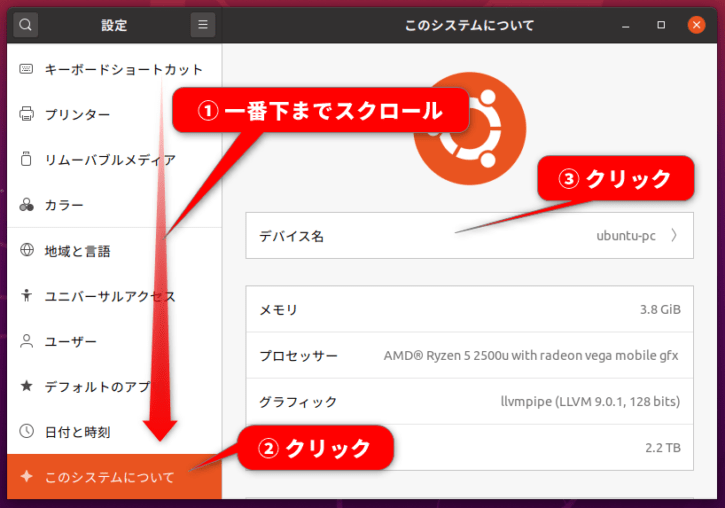
Task: Click the globe icon for 地域と言語
Action: 27,250
